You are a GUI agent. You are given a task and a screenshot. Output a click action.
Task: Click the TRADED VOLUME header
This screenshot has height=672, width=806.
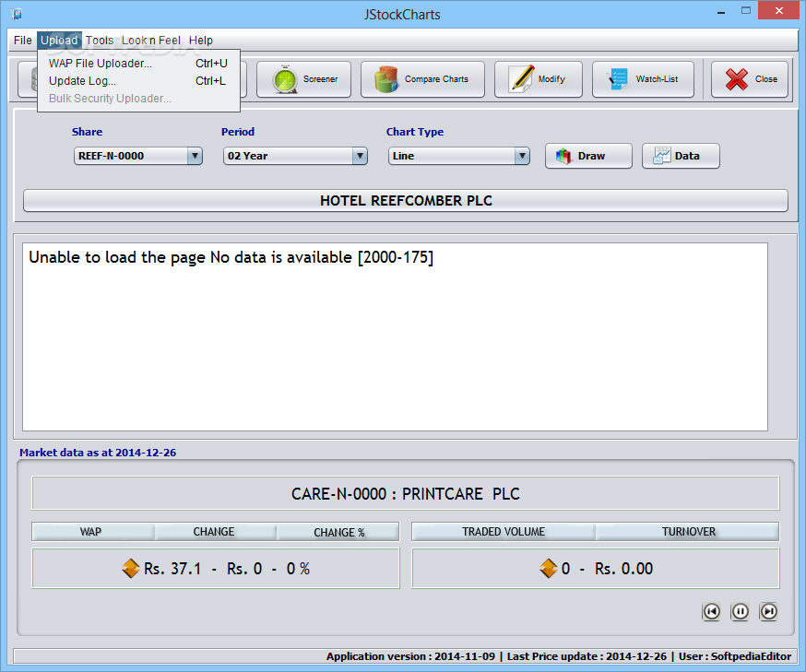(x=504, y=532)
